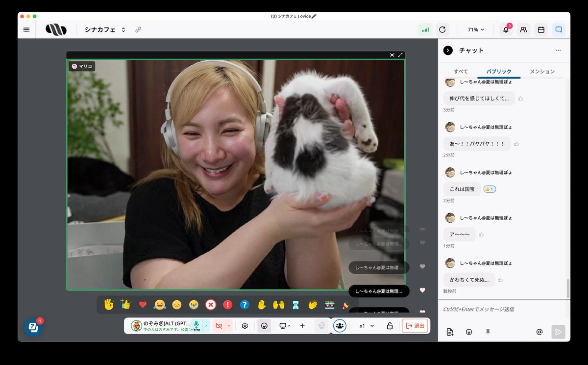588x365 pixels.
Task: Select the パブリック chat tab
Action: [499, 71]
